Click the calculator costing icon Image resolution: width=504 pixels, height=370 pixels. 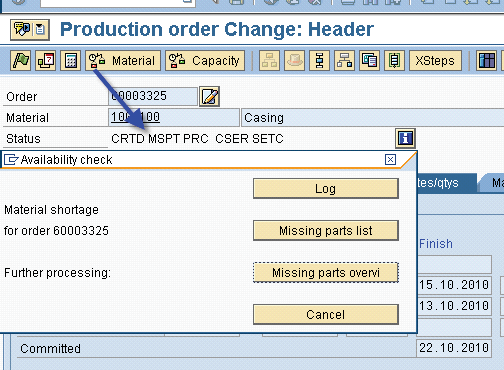[x=71, y=60]
